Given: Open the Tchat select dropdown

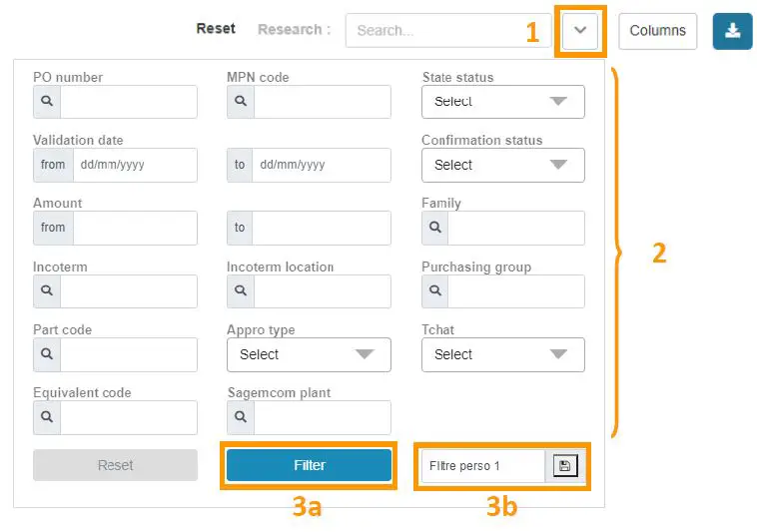Looking at the screenshot, I should pos(502,354).
